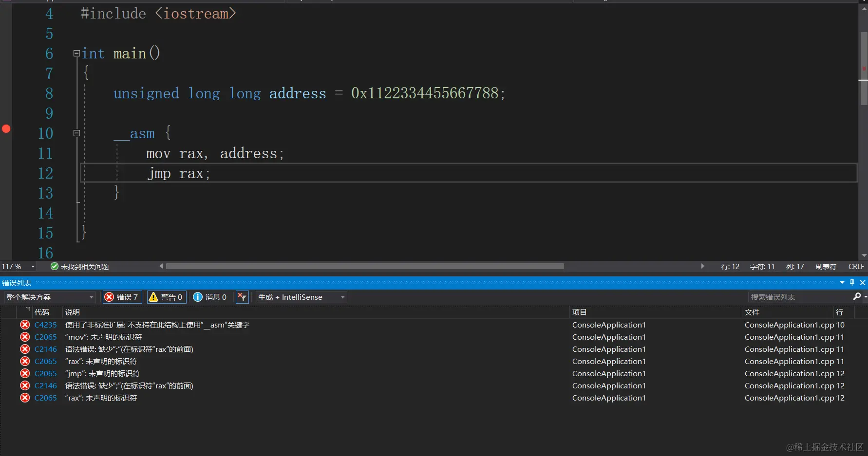The image size is (868, 456).
Task: Click error icon of "jmp" undeclared row
Action: 25,373
